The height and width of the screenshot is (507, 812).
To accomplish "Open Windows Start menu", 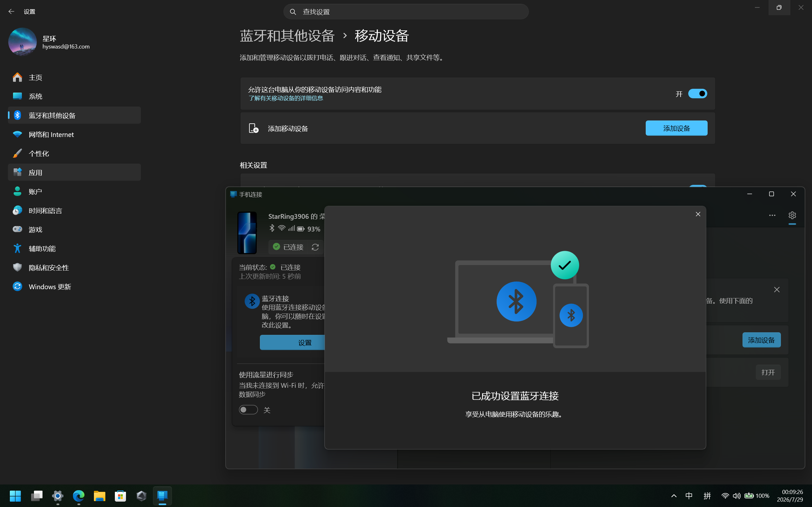I will pyautogui.click(x=15, y=496).
